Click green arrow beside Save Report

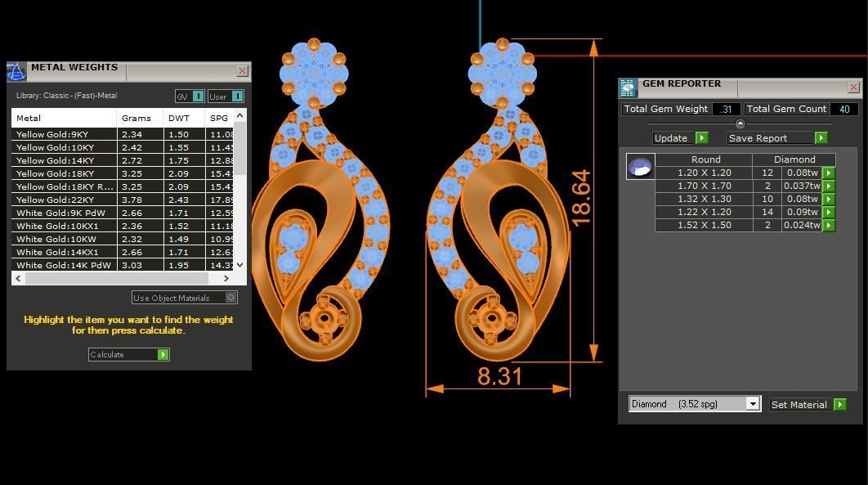(821, 138)
